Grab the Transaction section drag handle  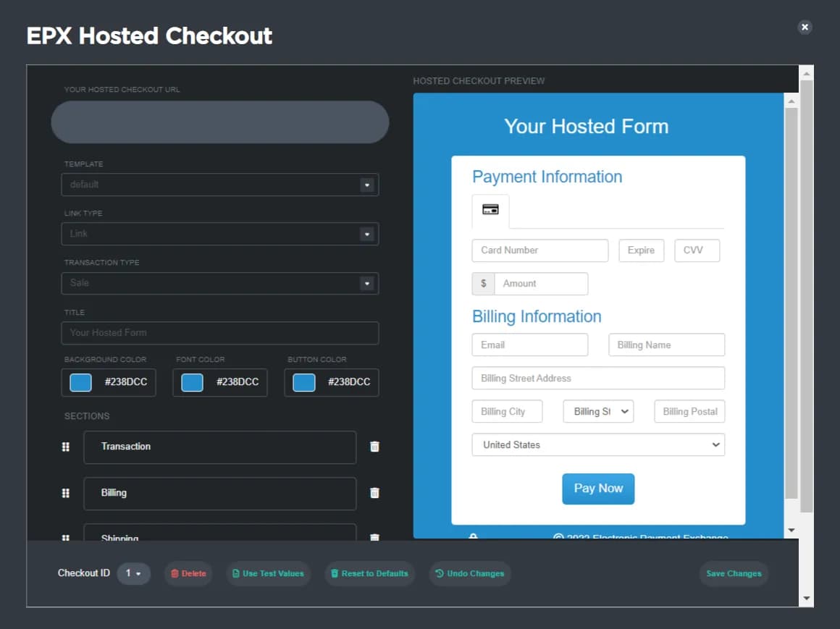pos(65,447)
